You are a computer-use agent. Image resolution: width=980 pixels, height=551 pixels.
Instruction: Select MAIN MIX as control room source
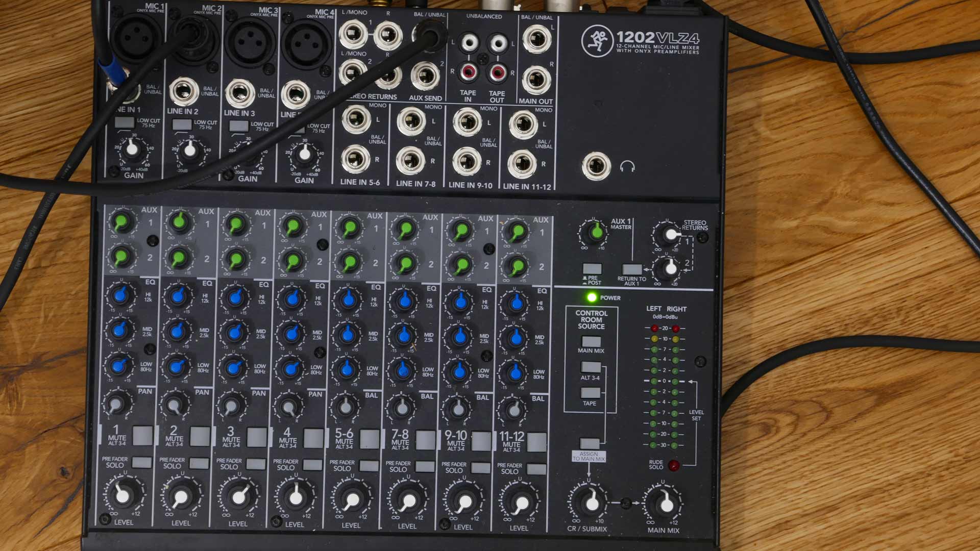591,341
